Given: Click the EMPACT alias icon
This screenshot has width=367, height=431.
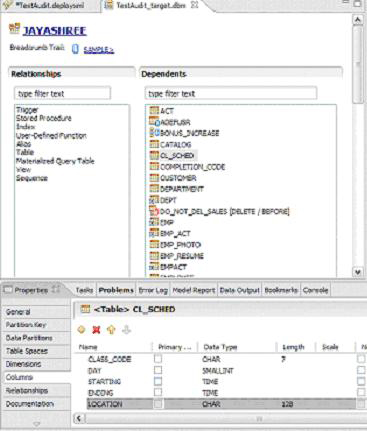Looking at the screenshot, I should click(x=154, y=267).
